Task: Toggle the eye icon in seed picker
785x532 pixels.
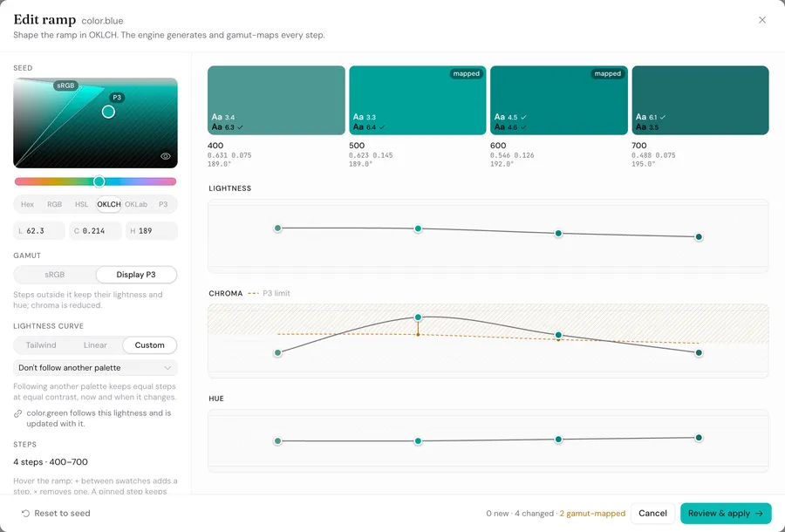Action: click(165, 156)
